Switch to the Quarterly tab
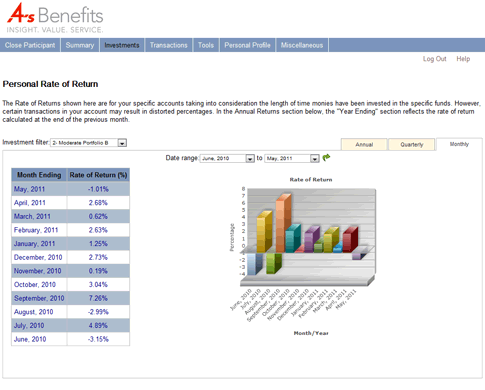Image resolution: width=485 pixels, height=390 pixels. pos(412,145)
